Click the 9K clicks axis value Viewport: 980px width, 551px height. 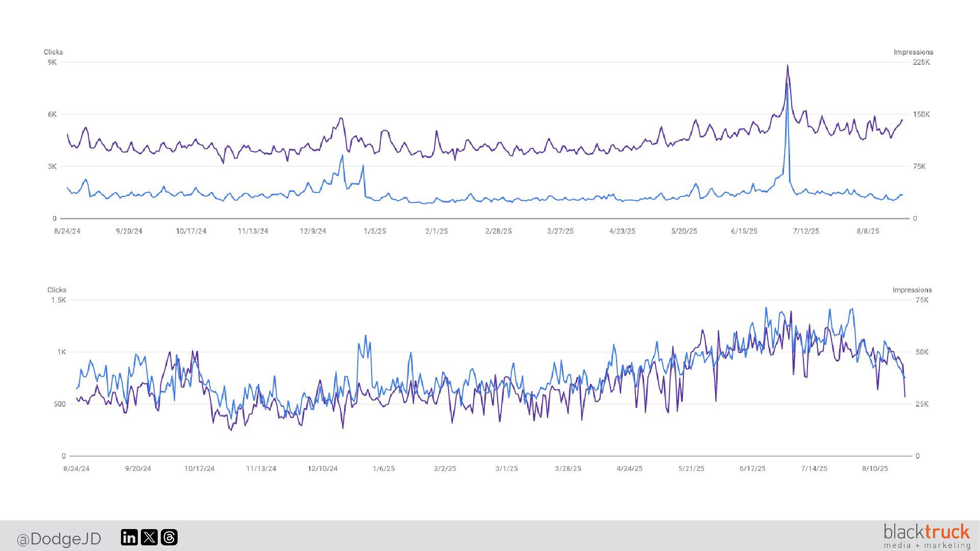[x=52, y=62]
